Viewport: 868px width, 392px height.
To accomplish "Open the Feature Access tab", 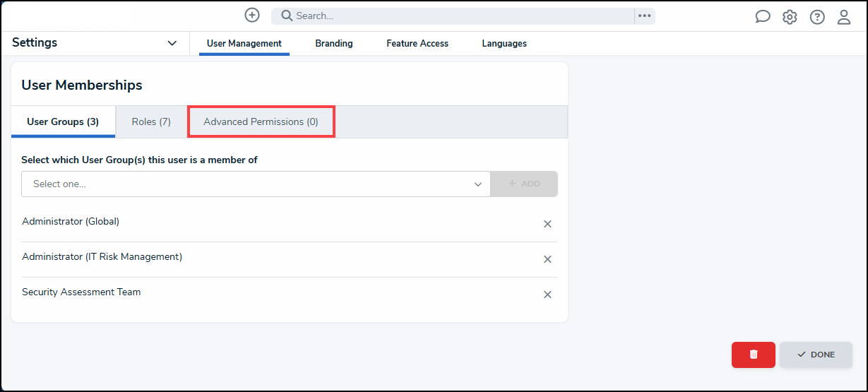I will click(x=417, y=43).
